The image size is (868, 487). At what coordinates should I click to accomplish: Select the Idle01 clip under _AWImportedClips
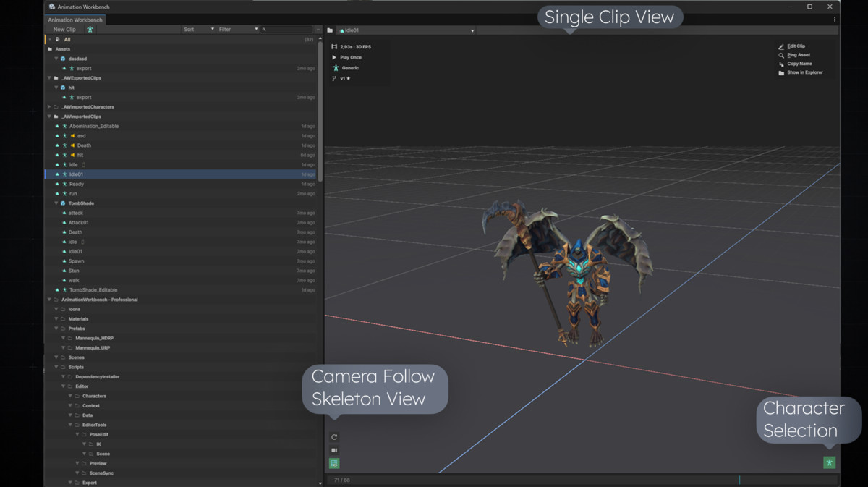[x=181, y=174]
